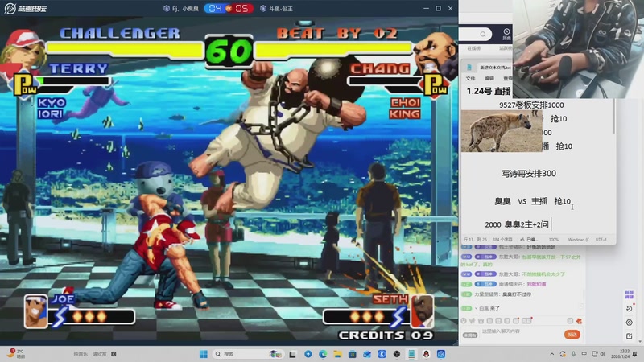The height and width of the screenshot is (362, 644).
Task: Open the QQ penguin icon in taskbar
Action: click(426, 354)
